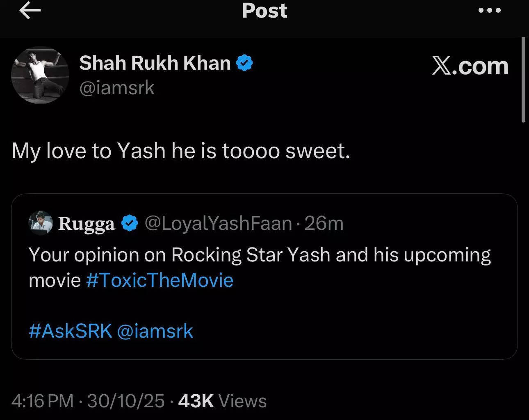Select the @iamsrk handle under the name

(117, 88)
